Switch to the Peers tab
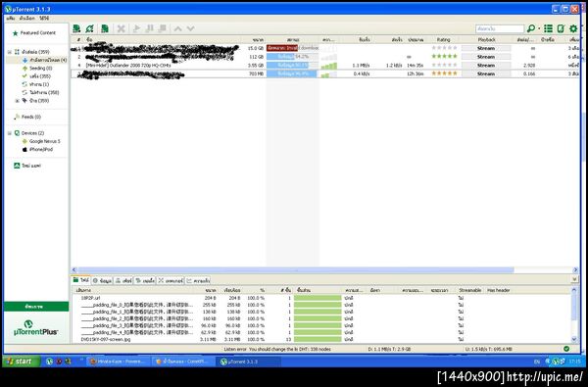This screenshot has height=387, width=588. 123,280
